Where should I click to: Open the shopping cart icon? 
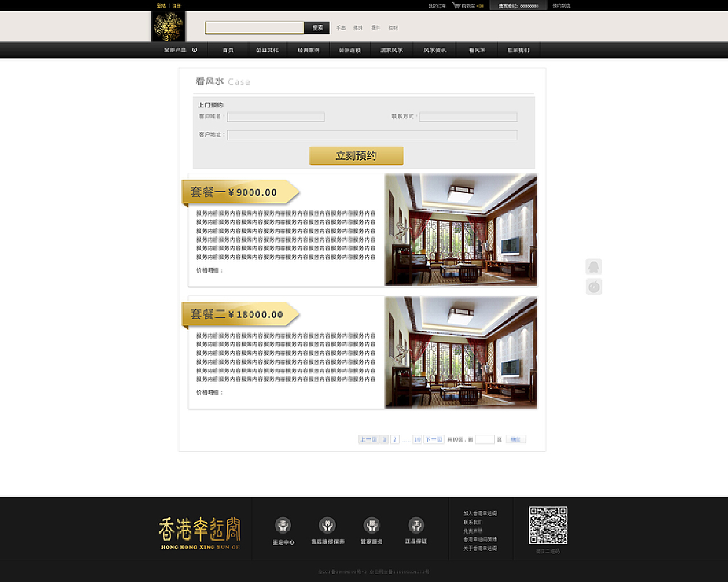point(456,5)
